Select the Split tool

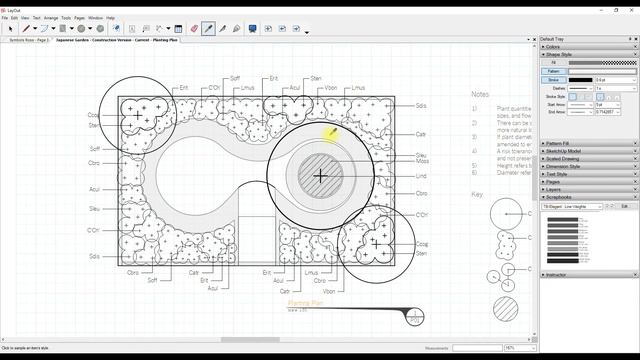tap(222, 29)
